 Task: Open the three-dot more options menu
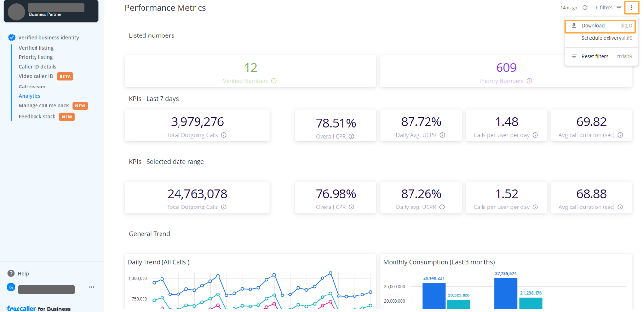pyautogui.click(x=631, y=8)
